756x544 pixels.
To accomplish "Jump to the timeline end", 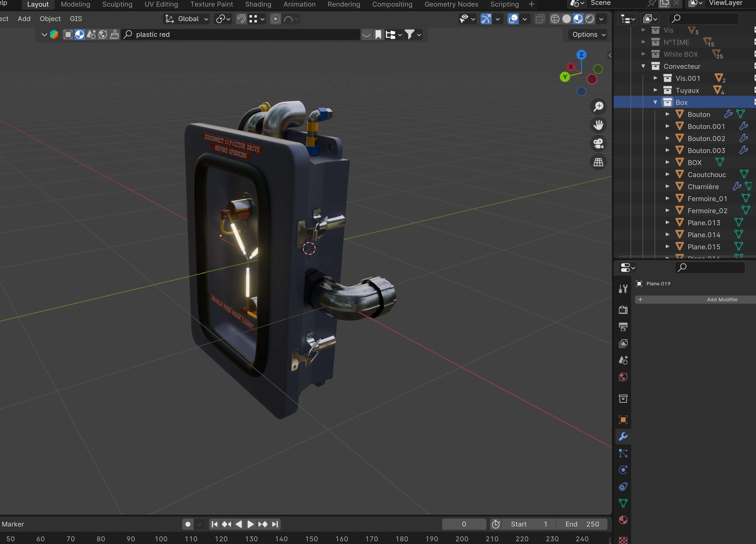I will [275, 524].
